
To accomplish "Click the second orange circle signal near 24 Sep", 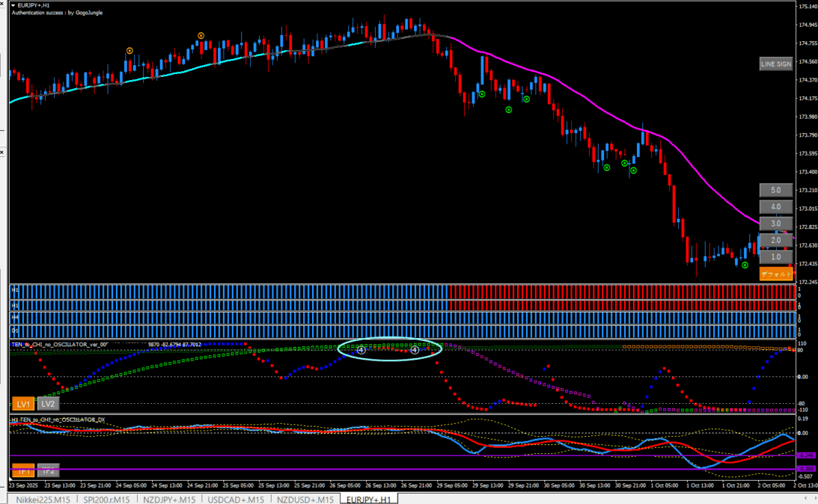I will click(201, 35).
